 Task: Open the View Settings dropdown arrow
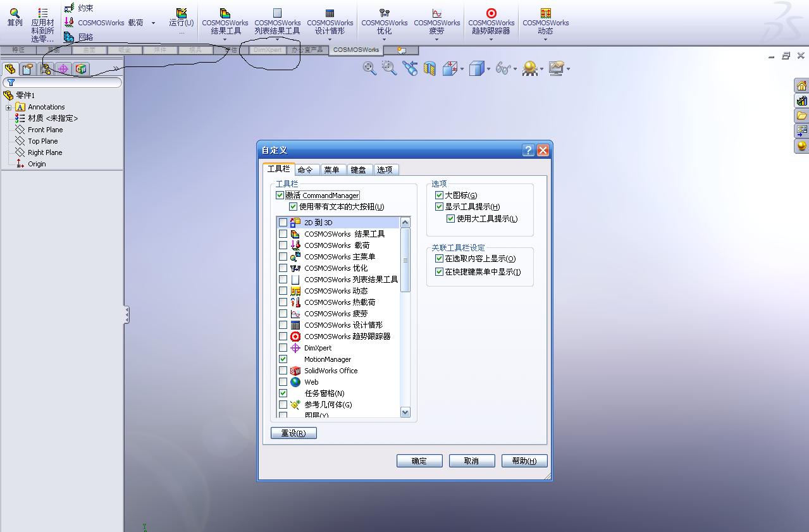coord(569,69)
